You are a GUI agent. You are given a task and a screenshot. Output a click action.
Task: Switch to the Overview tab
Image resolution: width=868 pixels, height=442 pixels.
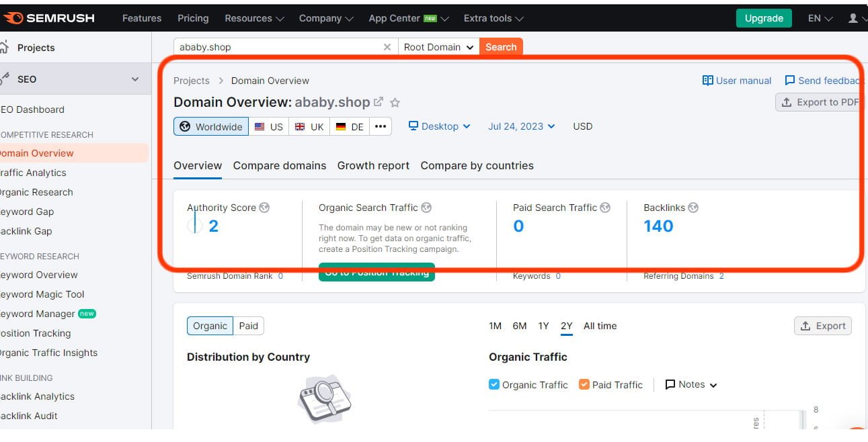(x=198, y=165)
